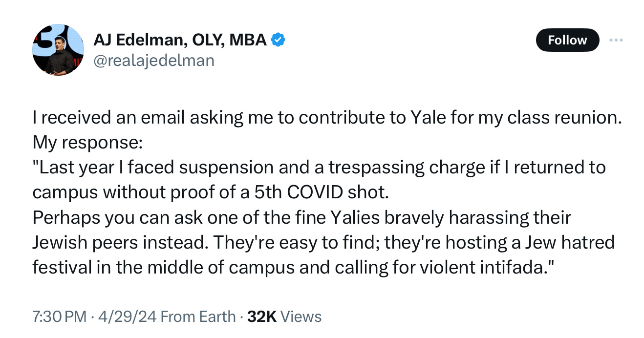Open the display name AJ Edelman, OLY, MBA

pos(180,40)
